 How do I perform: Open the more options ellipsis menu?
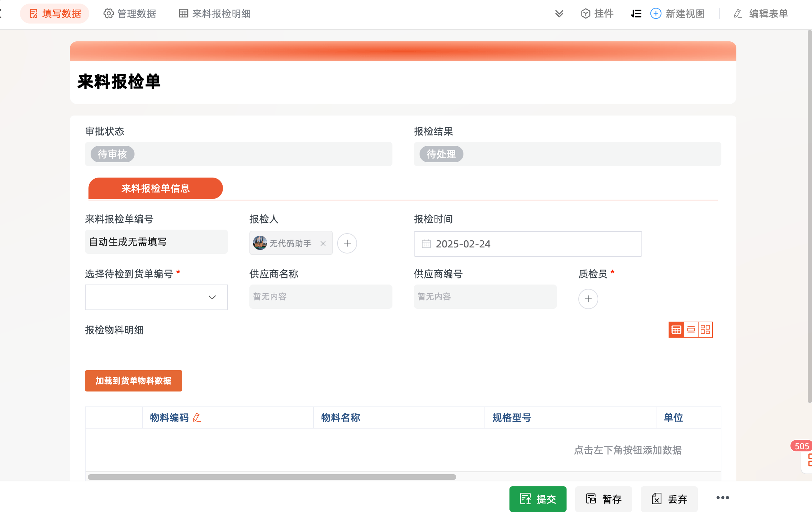tap(722, 498)
